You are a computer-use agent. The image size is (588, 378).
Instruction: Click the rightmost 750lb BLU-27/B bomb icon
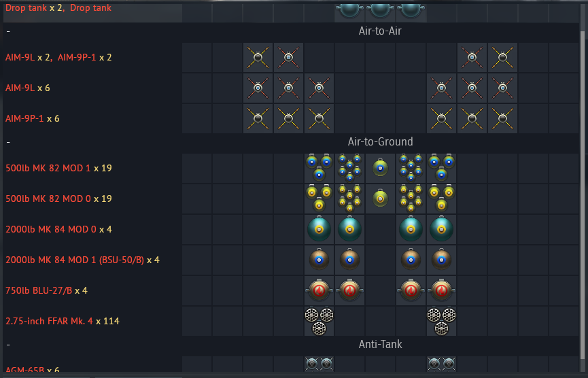point(441,290)
